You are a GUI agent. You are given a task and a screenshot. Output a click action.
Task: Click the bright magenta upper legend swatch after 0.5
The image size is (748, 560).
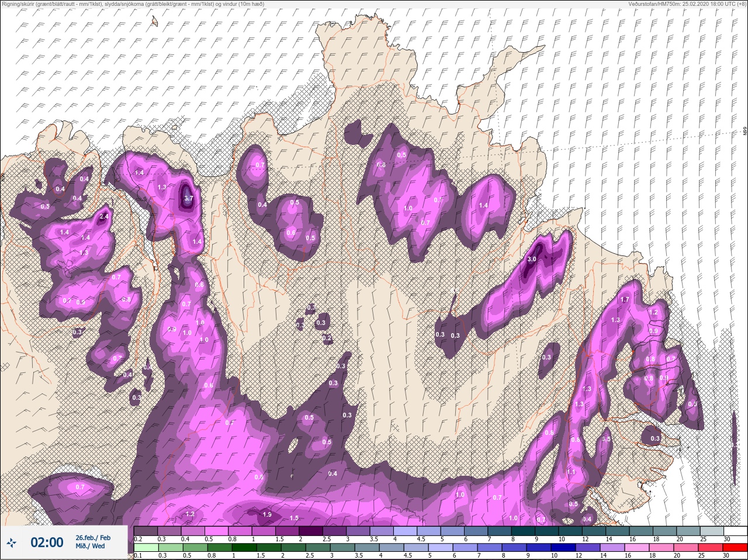coord(216,531)
